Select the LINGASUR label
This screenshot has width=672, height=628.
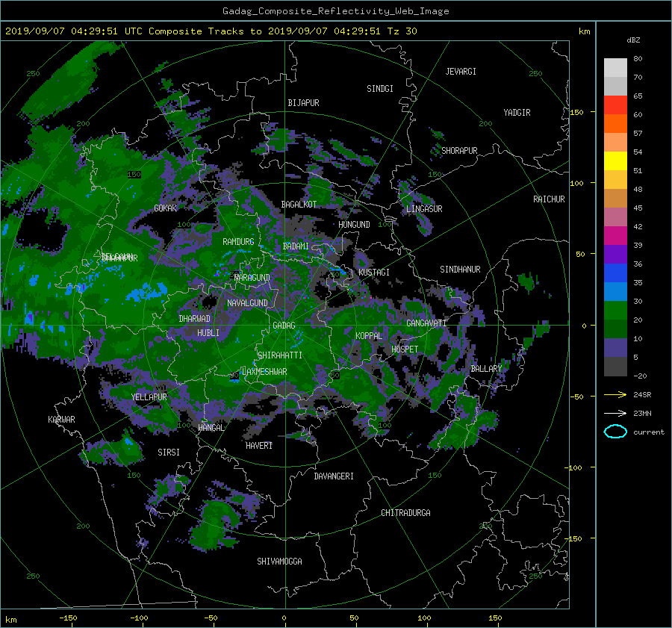[x=424, y=209]
